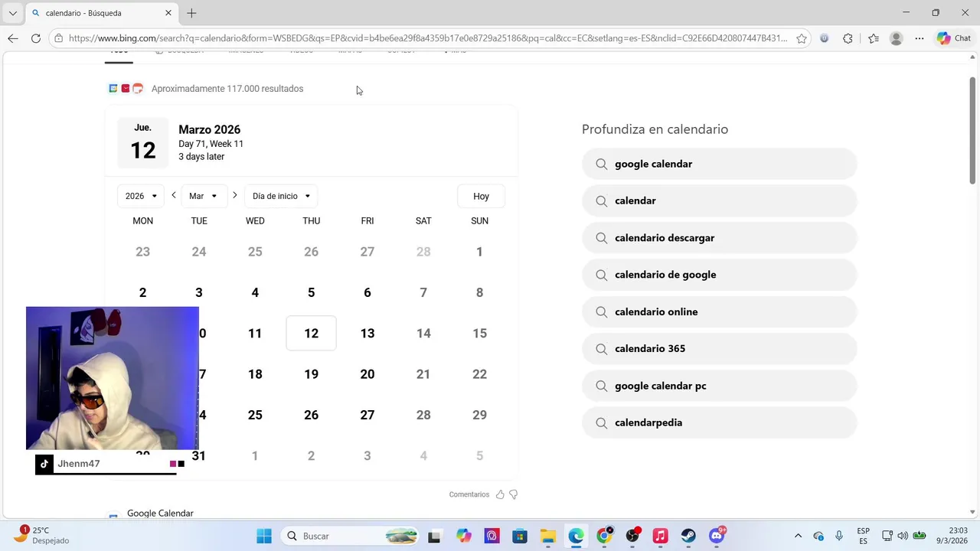The image size is (980, 551).
Task: Select day 22 in the calendar
Action: tap(479, 374)
